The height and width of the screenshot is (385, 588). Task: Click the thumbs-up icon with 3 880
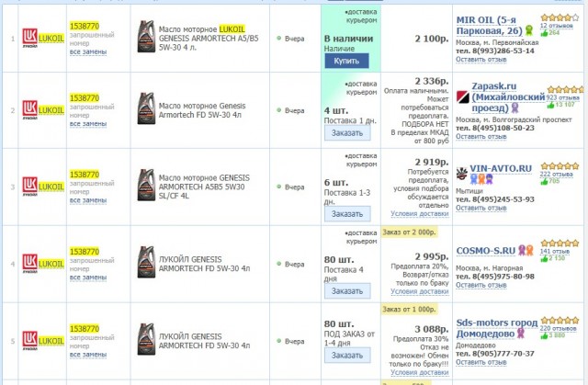tap(544, 335)
